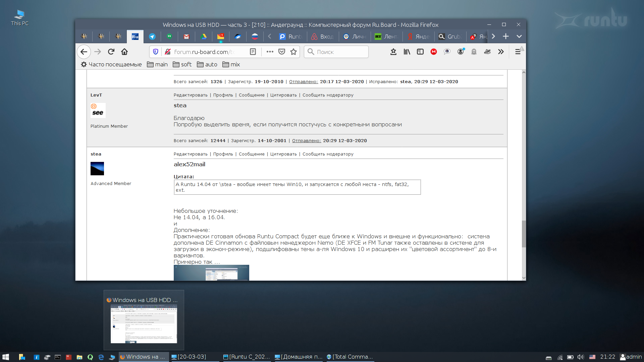This screenshot has width=644, height=362.
Task: List all tabs dropdown arrow
Action: coord(519,37)
